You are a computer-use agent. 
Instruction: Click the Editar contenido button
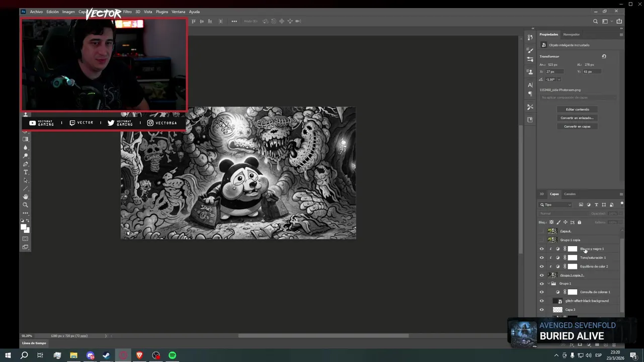[x=577, y=109]
